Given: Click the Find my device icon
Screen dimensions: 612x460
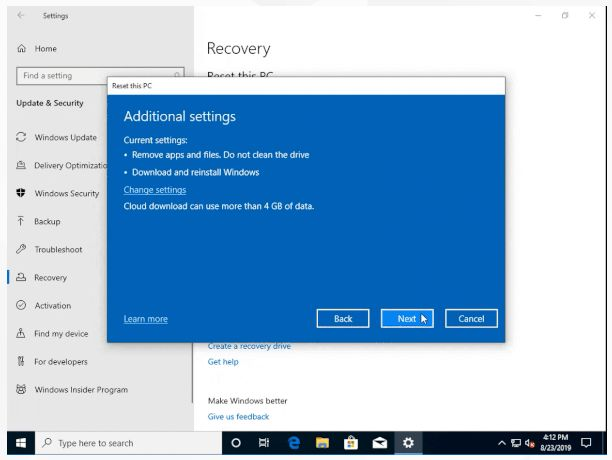Looking at the screenshot, I should 21,333.
